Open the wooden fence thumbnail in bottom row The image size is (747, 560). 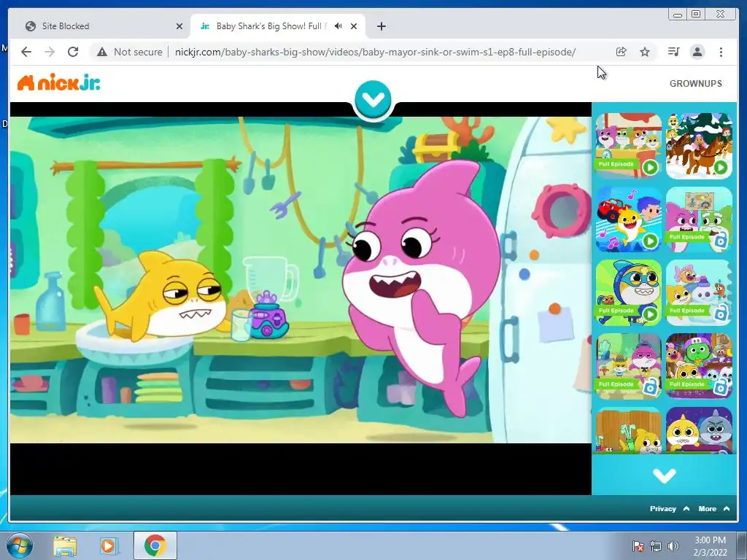(628, 430)
